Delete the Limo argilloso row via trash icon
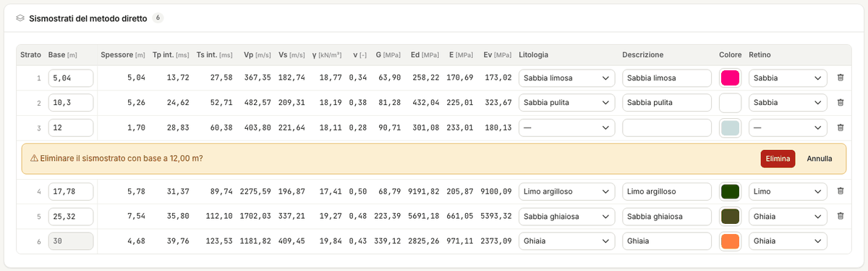Image resolution: width=868 pixels, height=271 pixels. click(840, 191)
